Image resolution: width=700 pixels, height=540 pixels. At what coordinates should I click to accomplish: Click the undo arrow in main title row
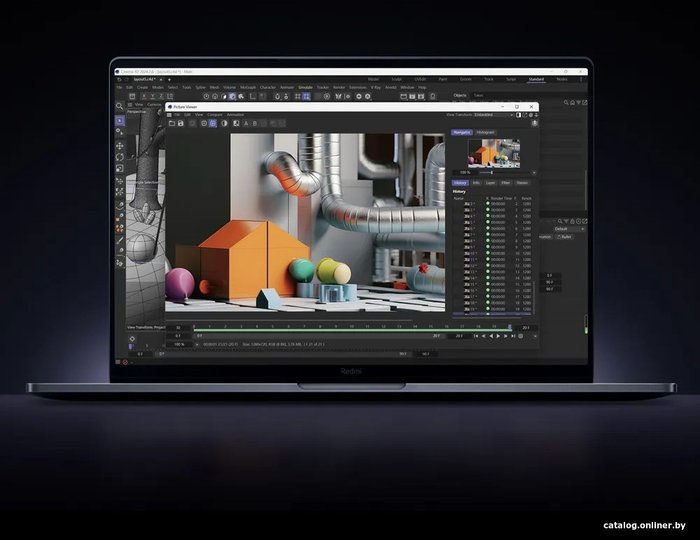(119, 79)
